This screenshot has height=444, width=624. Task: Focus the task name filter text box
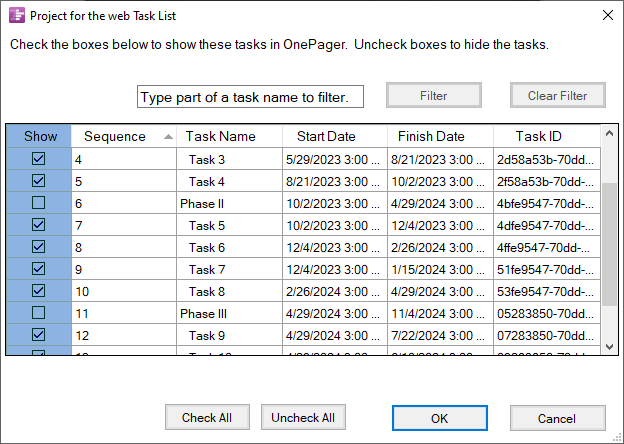250,97
